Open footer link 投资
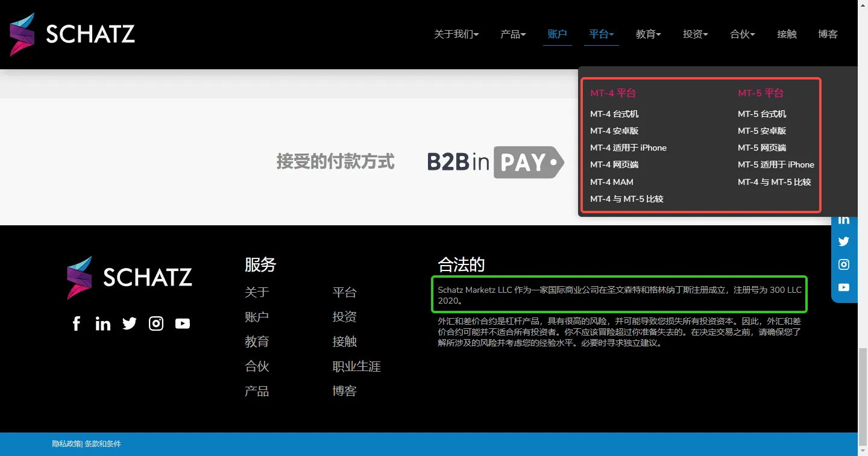868x456 pixels. tap(345, 317)
